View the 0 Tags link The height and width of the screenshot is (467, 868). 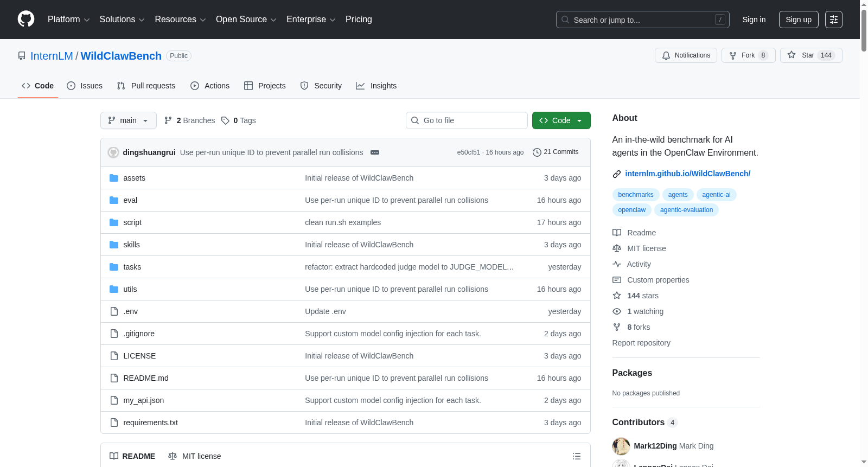(239, 120)
